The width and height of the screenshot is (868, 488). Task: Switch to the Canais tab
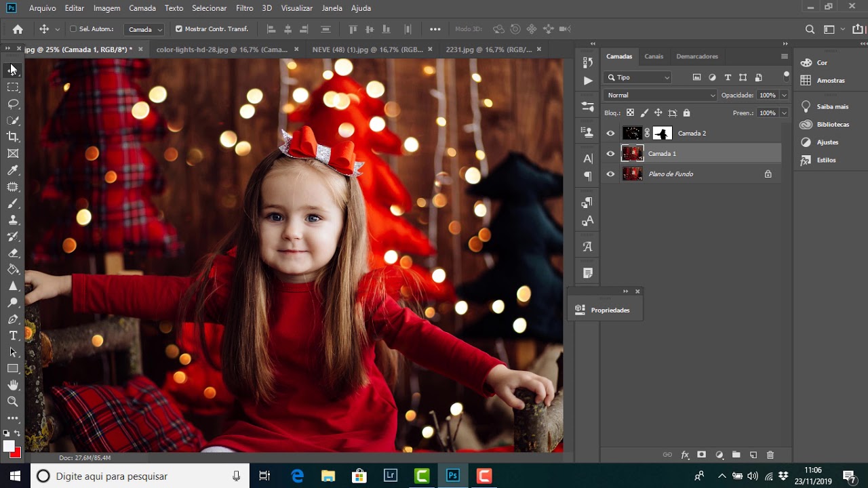click(654, 56)
